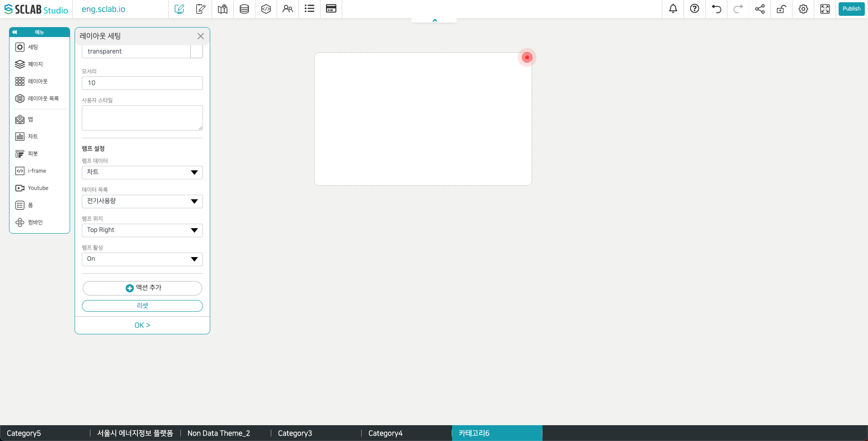Switch to Category4 tab
Screen dimensions: 868x441
(x=406, y=433)
